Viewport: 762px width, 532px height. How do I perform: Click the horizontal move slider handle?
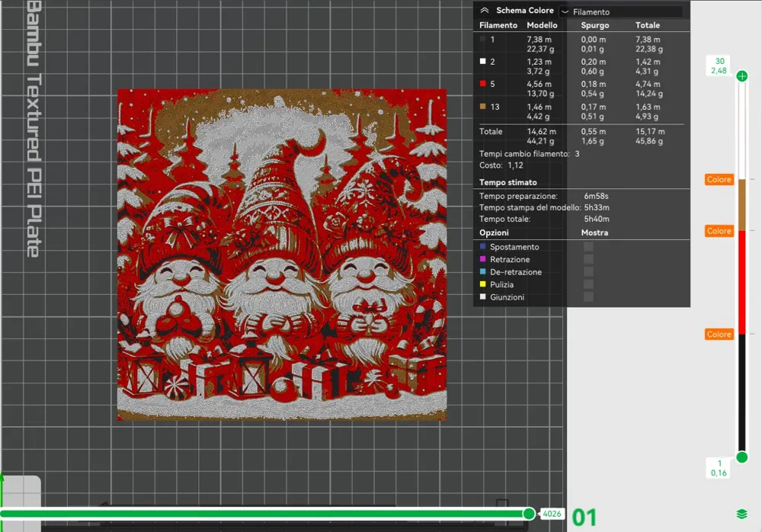tap(529, 514)
